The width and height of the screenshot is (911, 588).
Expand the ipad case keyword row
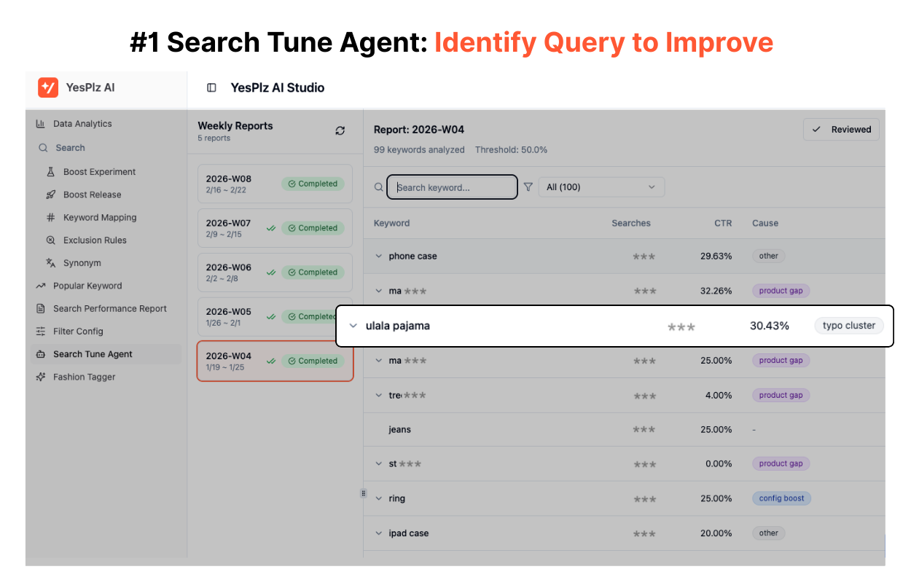click(378, 533)
